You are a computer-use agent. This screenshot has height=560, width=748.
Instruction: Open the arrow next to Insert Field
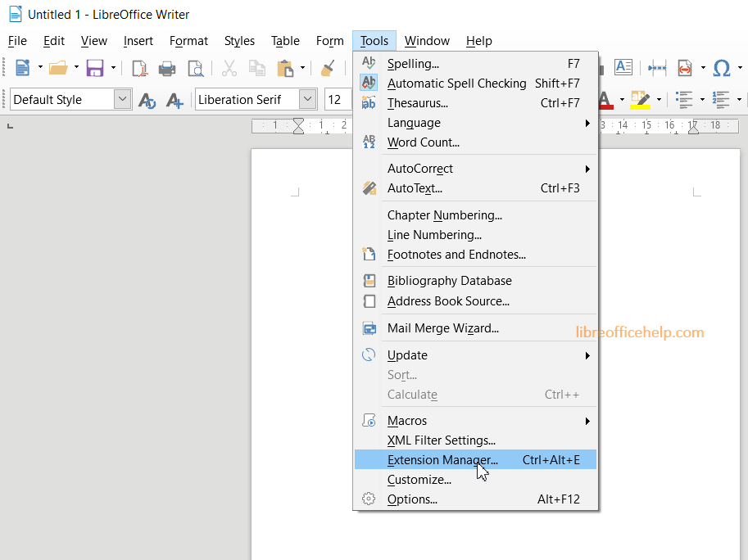tap(703, 68)
